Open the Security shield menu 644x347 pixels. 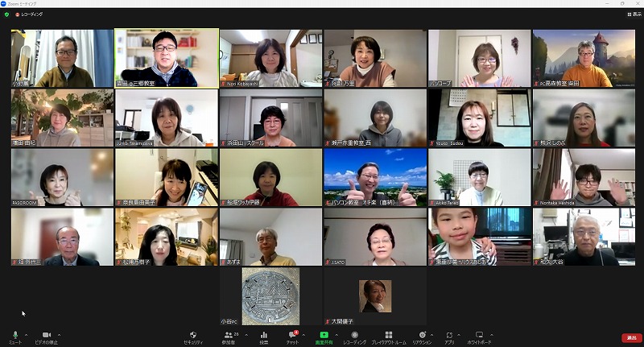(x=193, y=337)
